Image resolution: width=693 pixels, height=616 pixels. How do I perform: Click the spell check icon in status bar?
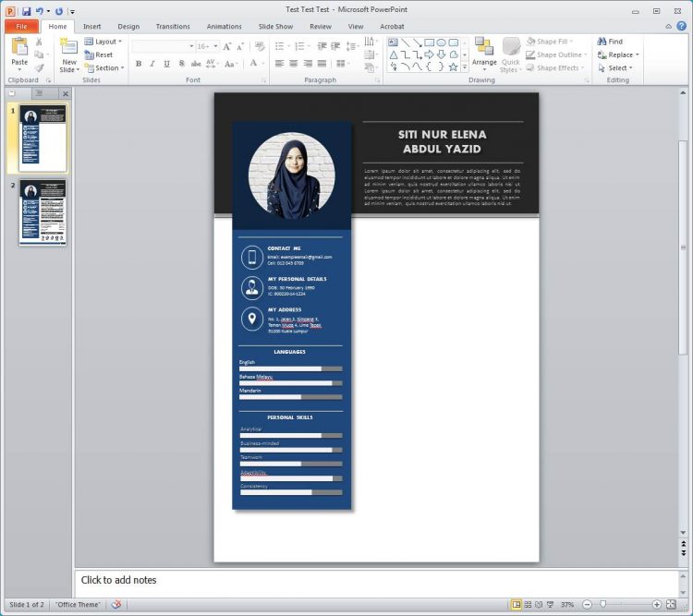pos(116,604)
